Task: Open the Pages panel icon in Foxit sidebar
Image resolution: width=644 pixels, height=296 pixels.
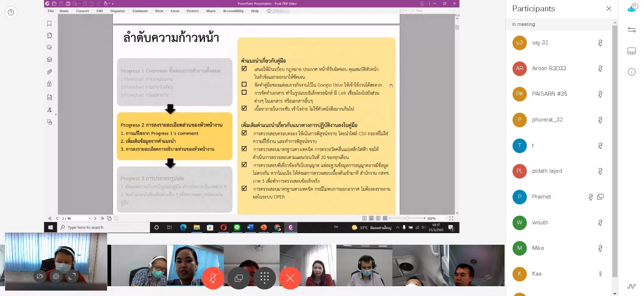Action: coord(49,35)
